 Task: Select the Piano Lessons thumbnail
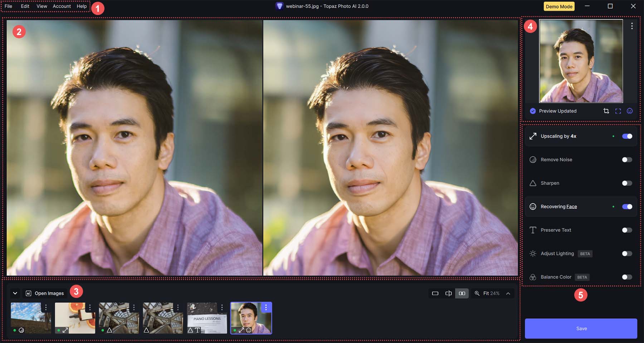[x=207, y=318]
